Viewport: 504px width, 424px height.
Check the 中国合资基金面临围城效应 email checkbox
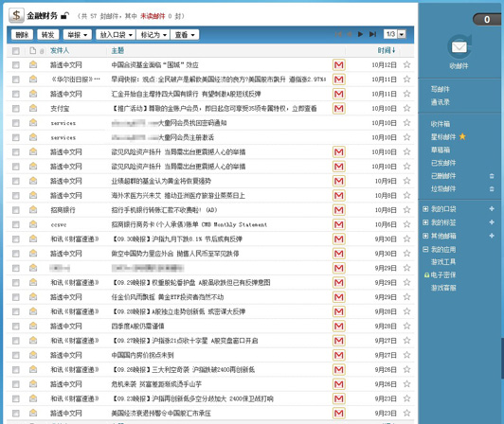coord(15,65)
